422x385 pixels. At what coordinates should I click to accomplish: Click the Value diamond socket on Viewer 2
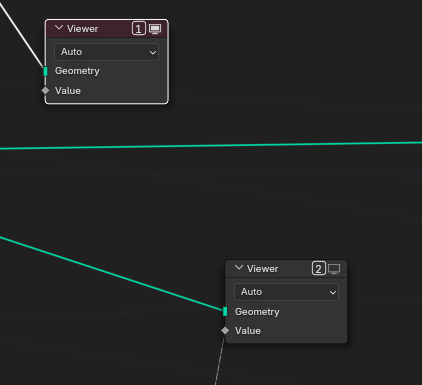tap(225, 330)
